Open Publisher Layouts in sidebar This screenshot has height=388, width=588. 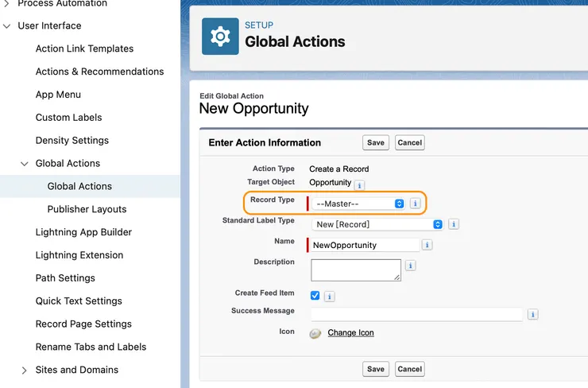point(87,209)
